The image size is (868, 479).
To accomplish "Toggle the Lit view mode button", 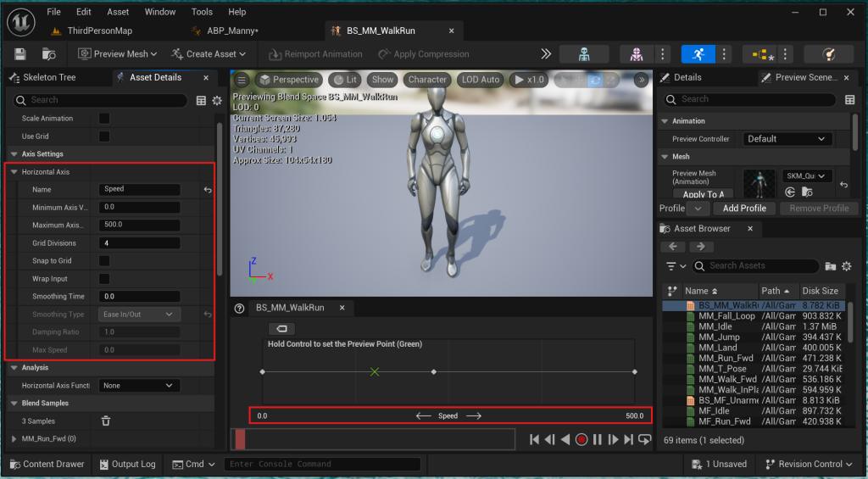I will (x=346, y=80).
